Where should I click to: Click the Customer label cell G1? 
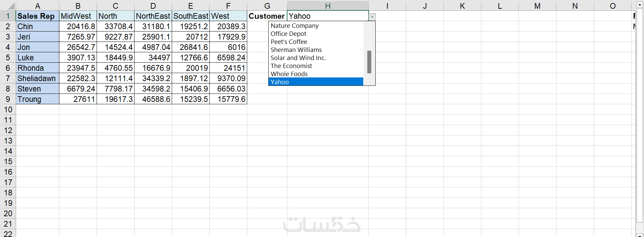[267, 16]
